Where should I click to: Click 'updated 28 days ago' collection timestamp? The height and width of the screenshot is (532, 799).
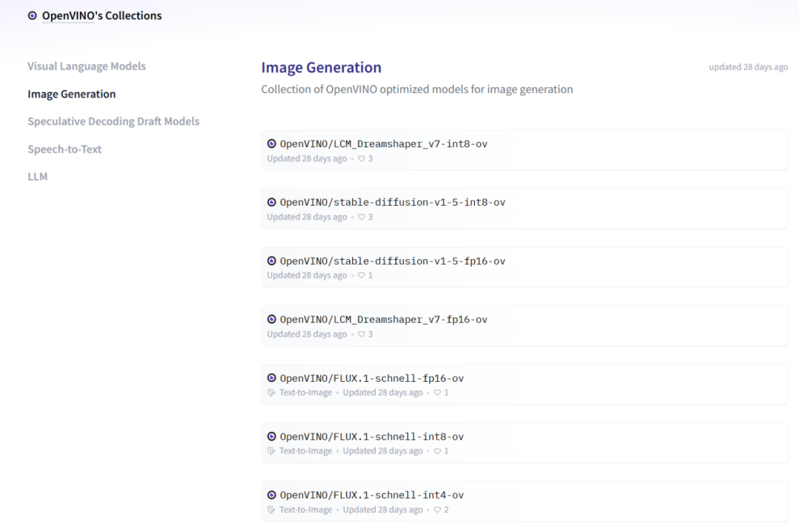[748, 67]
